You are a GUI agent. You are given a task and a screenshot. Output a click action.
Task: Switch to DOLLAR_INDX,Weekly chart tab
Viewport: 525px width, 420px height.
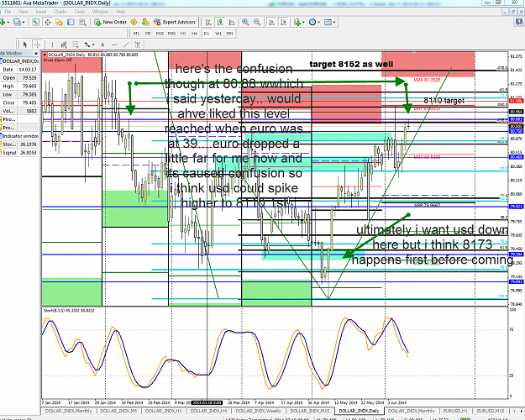click(258, 411)
